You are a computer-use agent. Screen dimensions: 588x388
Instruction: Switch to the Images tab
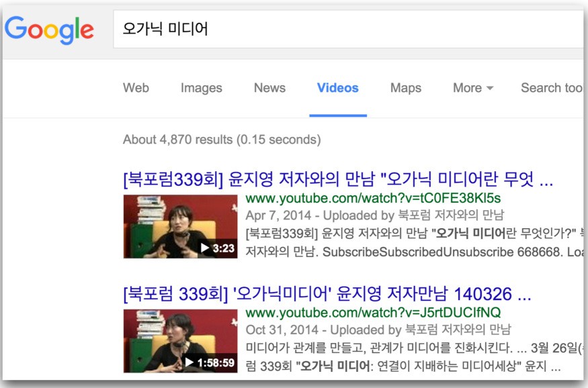201,88
